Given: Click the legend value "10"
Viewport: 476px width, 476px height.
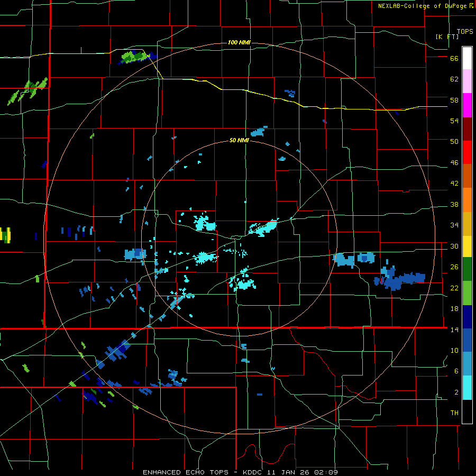Looking at the screenshot, I should (454, 350).
